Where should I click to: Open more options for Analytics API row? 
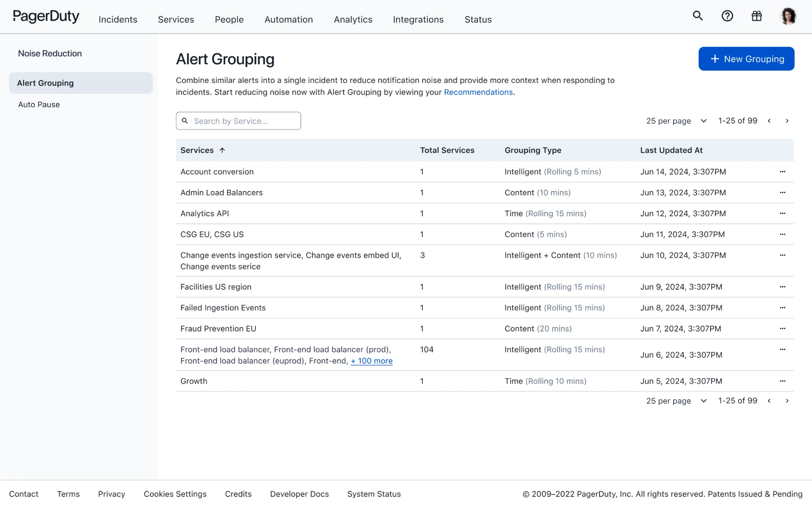click(782, 213)
